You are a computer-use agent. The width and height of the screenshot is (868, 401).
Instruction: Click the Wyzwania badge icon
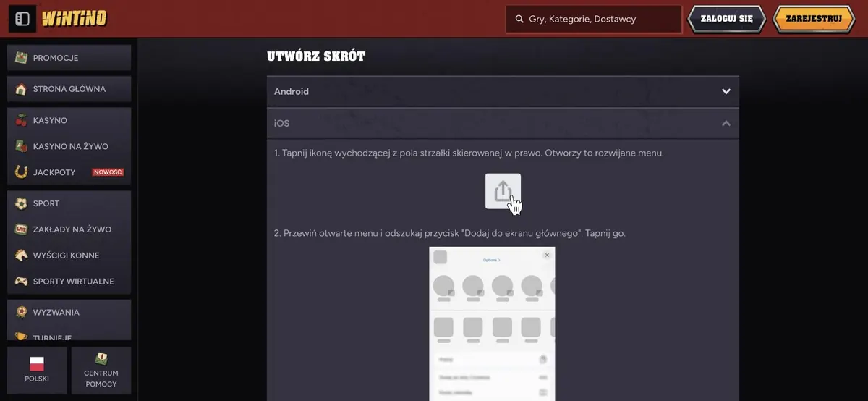coord(21,313)
